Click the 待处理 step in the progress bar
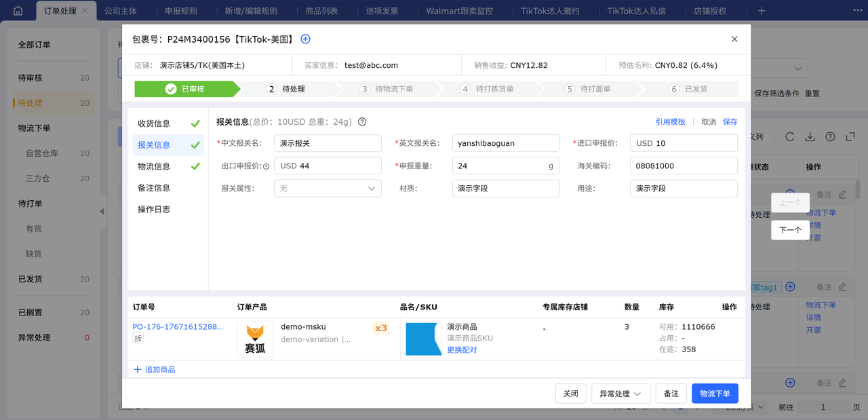 (287, 89)
